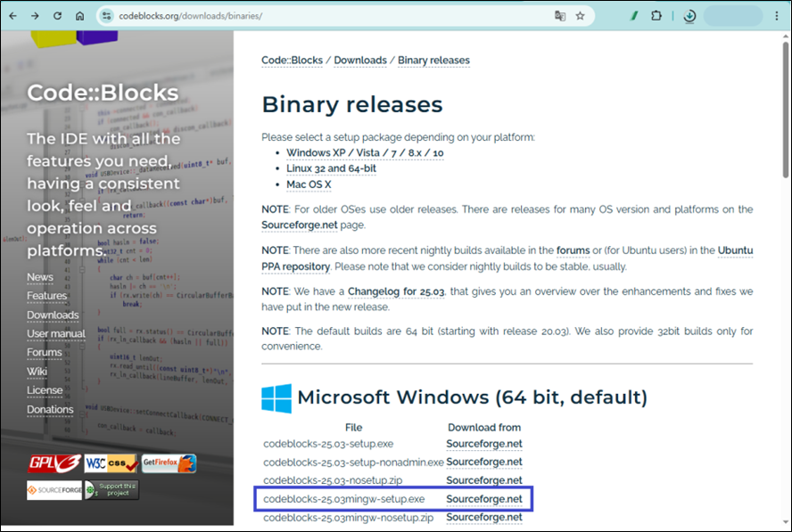Screen dimensions: 792x532
Task: Click the Code::Blocks breadcrumb link
Action: pyautogui.click(x=292, y=60)
